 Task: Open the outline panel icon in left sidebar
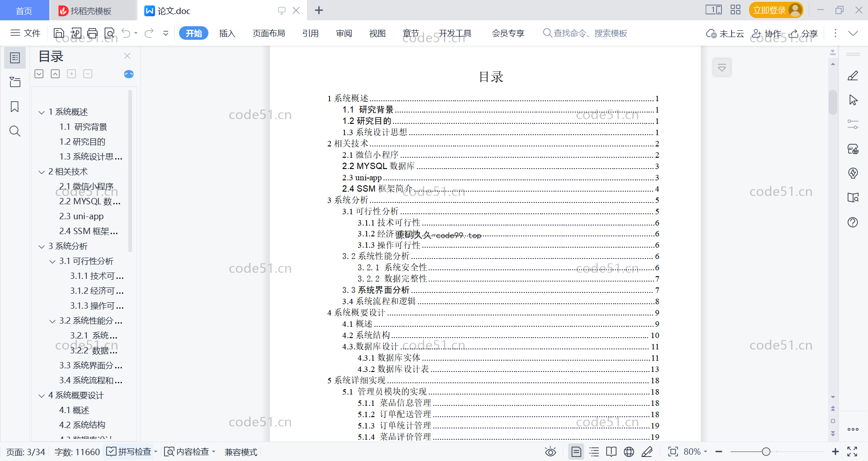(15, 58)
